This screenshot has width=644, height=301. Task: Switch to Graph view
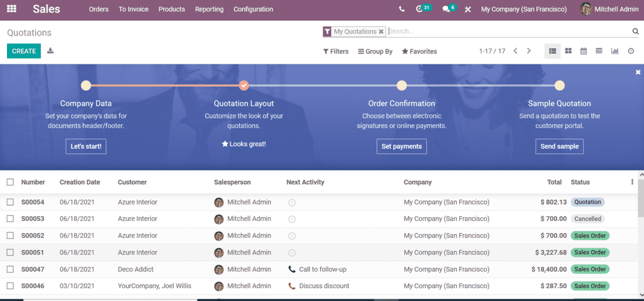[x=615, y=51]
